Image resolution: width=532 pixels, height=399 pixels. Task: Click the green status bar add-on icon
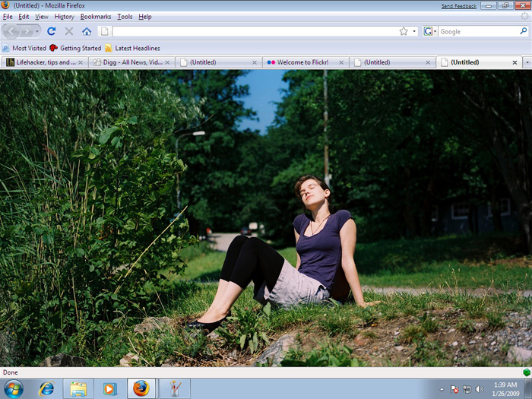click(x=526, y=372)
